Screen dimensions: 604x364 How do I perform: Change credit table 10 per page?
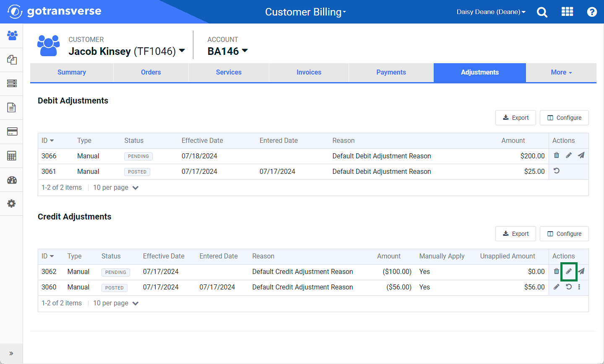[x=116, y=303]
